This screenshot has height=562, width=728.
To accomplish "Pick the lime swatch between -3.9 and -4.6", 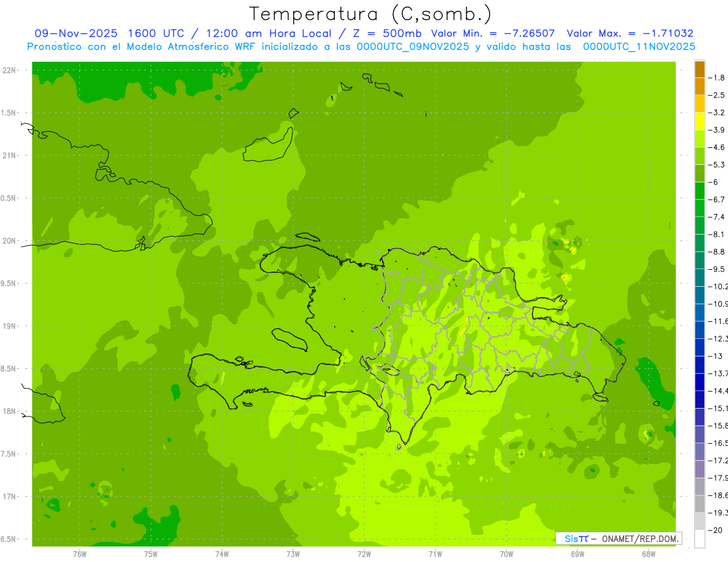I will (699, 138).
